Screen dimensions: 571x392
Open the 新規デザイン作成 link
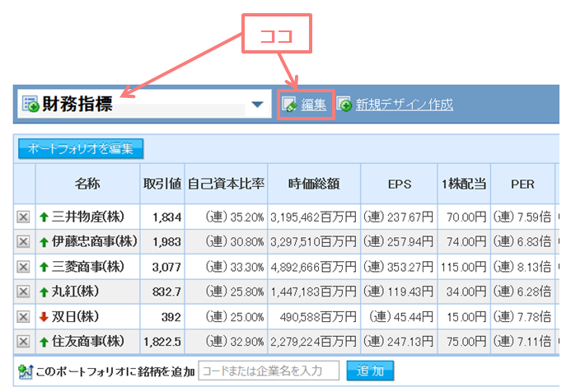click(405, 105)
